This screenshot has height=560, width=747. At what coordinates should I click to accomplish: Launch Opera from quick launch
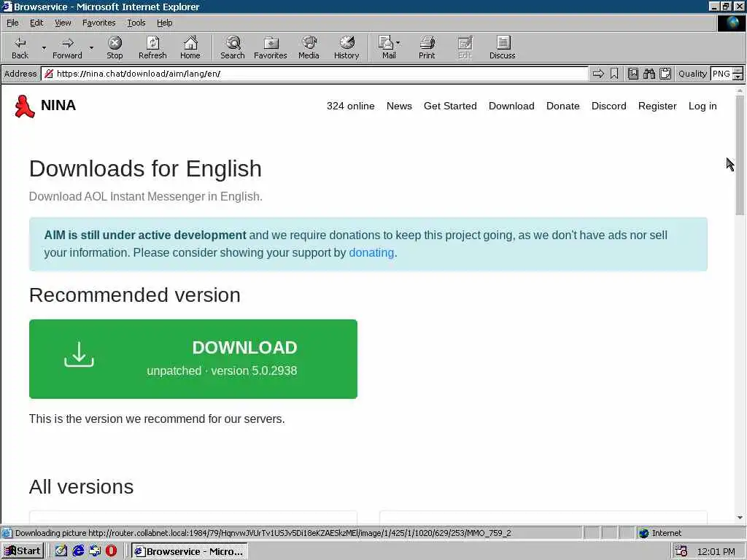pyautogui.click(x=111, y=551)
